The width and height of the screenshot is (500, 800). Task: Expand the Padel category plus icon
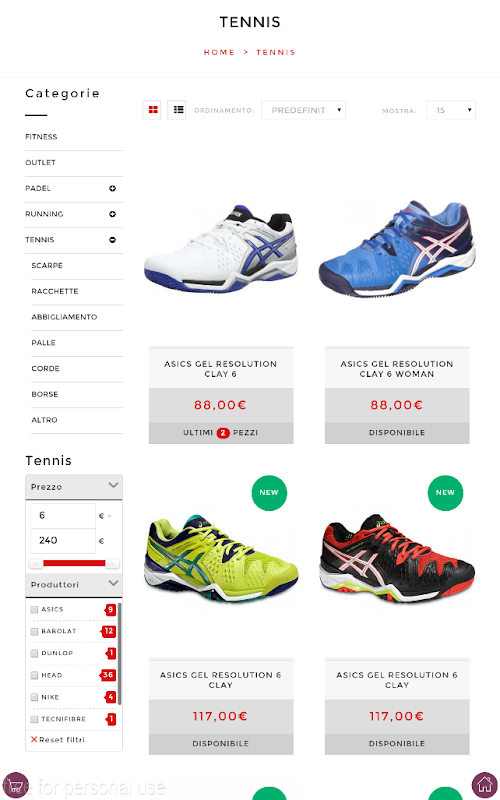[x=112, y=188]
